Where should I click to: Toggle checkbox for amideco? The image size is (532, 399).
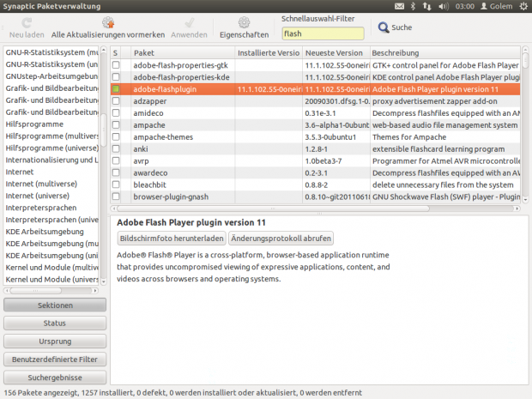pos(116,112)
